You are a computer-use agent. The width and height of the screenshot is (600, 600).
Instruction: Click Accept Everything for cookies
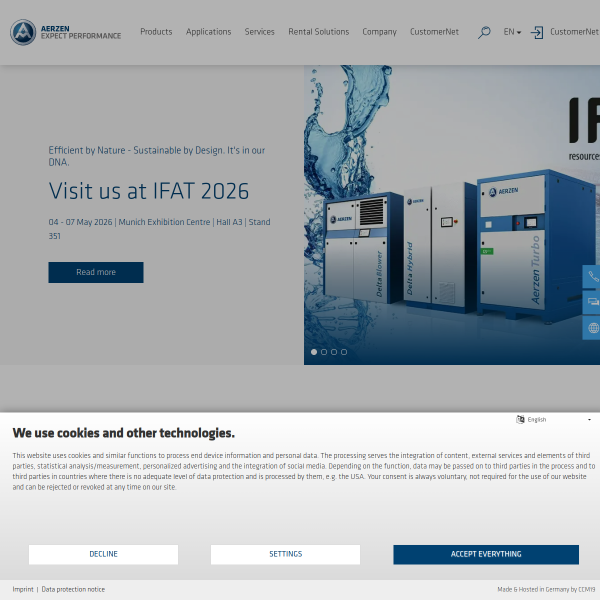[x=485, y=554]
